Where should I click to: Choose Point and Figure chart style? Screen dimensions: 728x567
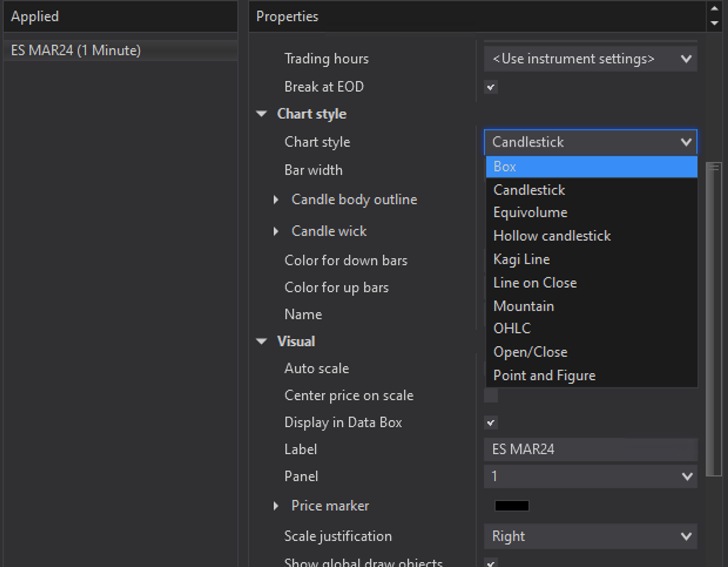pos(544,376)
